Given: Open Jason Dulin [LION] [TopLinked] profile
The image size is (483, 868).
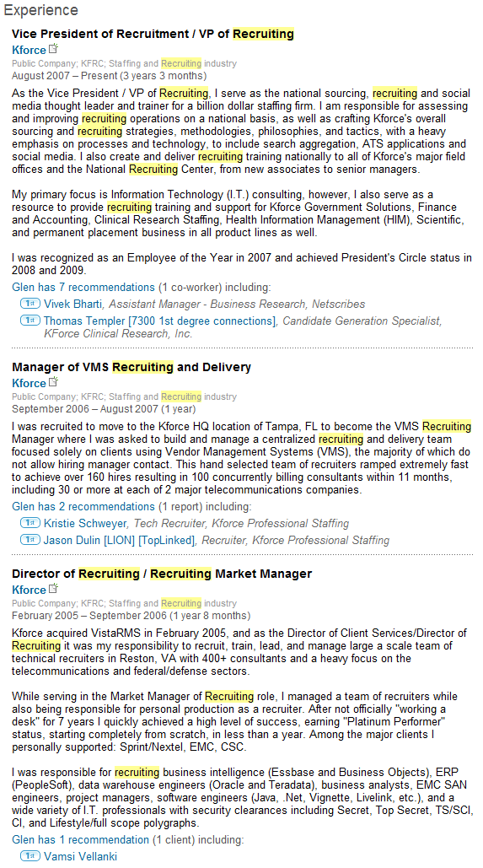Looking at the screenshot, I should click(120, 540).
